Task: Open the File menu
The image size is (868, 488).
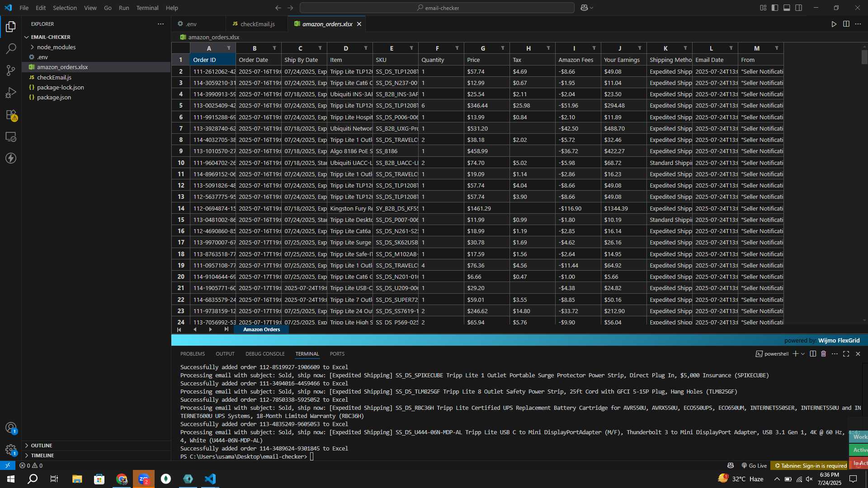Action: [x=24, y=8]
